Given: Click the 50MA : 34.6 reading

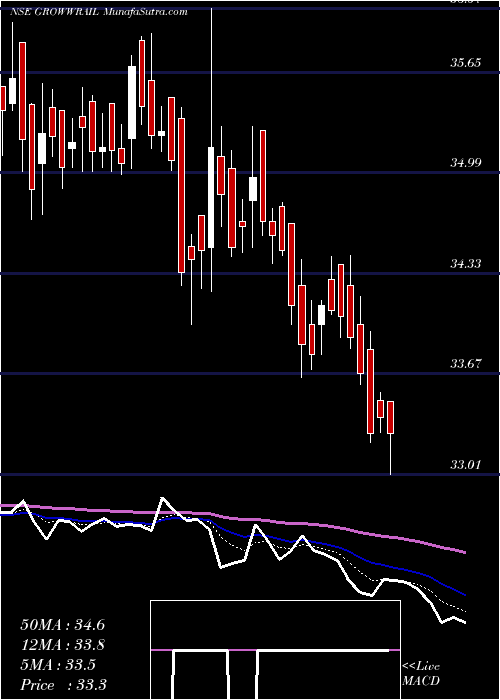Looking at the screenshot, I should point(62,625).
